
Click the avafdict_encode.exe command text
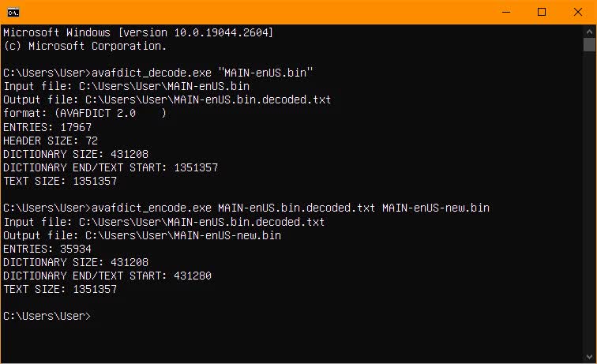152,208
